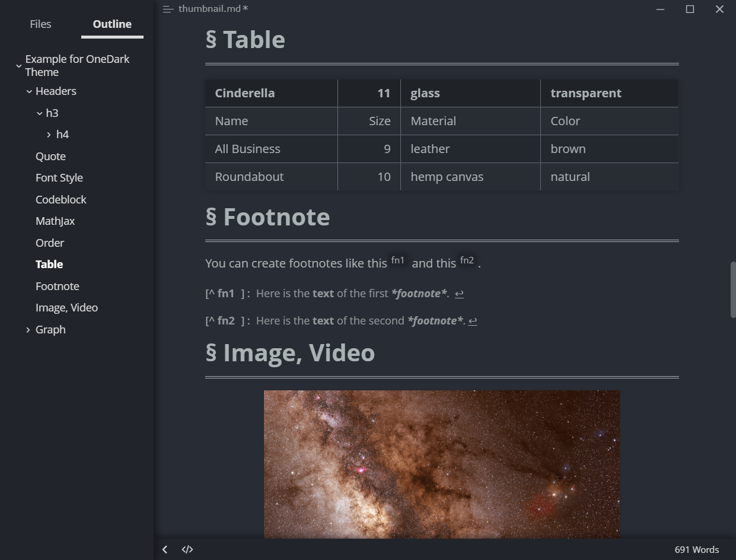Select the Outline tab

coord(112,24)
